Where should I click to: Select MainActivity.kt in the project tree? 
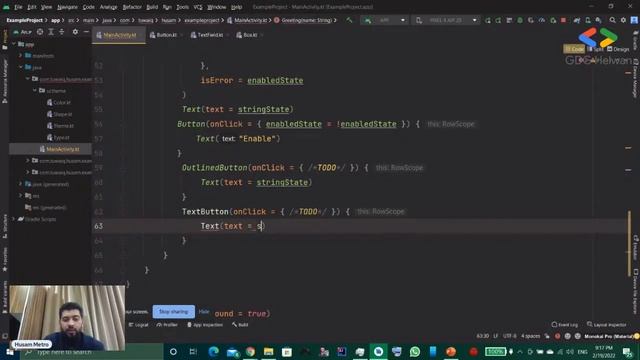point(60,149)
